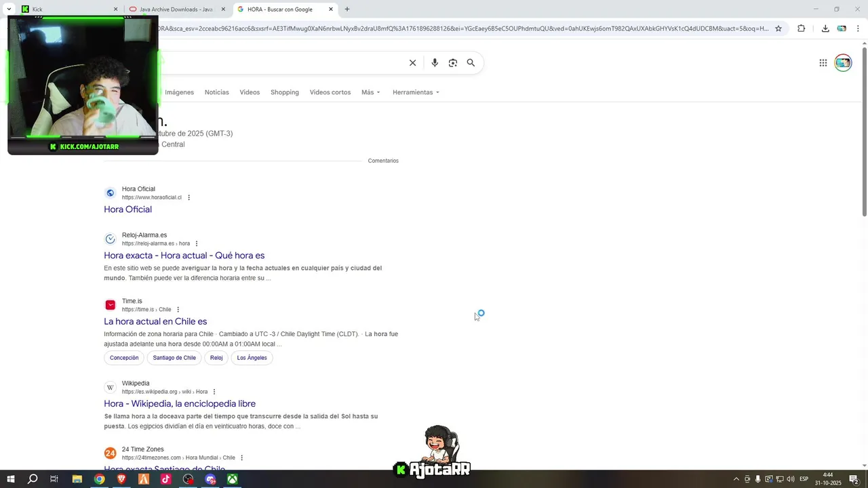Select the HORA - Buscar con Google tab
The height and width of the screenshot is (488, 868).
pos(285,9)
